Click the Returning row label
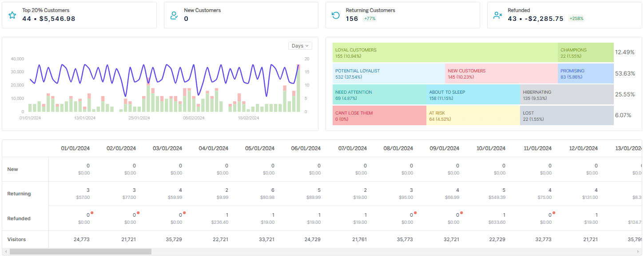644x258 pixels. 19,194
